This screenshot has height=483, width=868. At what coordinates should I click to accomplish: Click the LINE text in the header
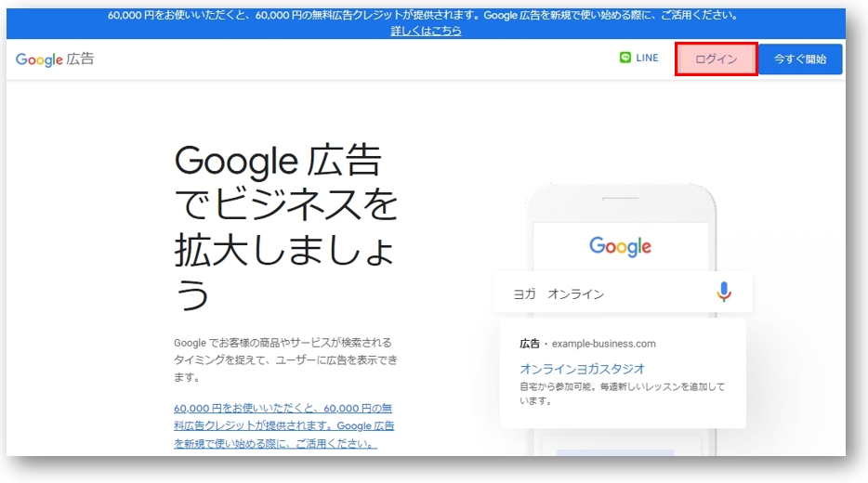coord(647,58)
